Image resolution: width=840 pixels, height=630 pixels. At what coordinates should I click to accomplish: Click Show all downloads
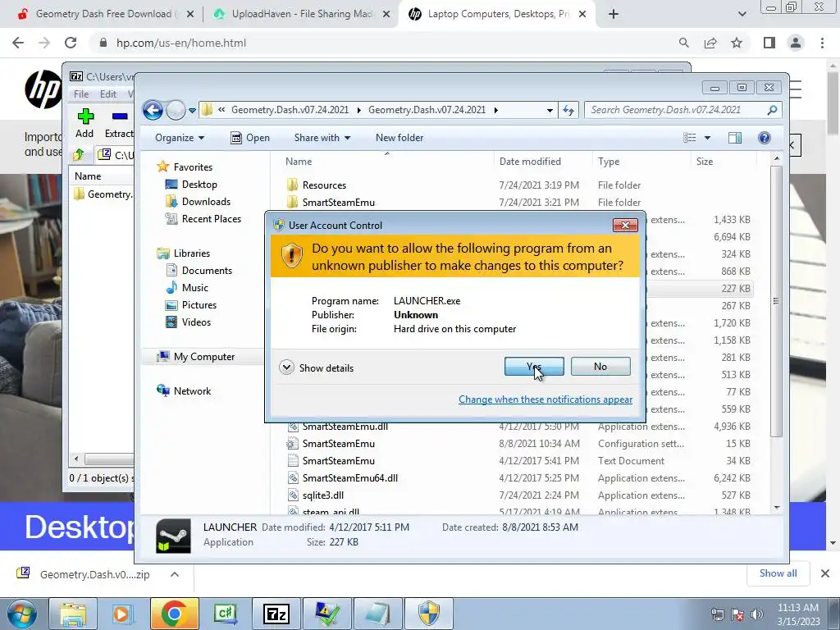778,573
